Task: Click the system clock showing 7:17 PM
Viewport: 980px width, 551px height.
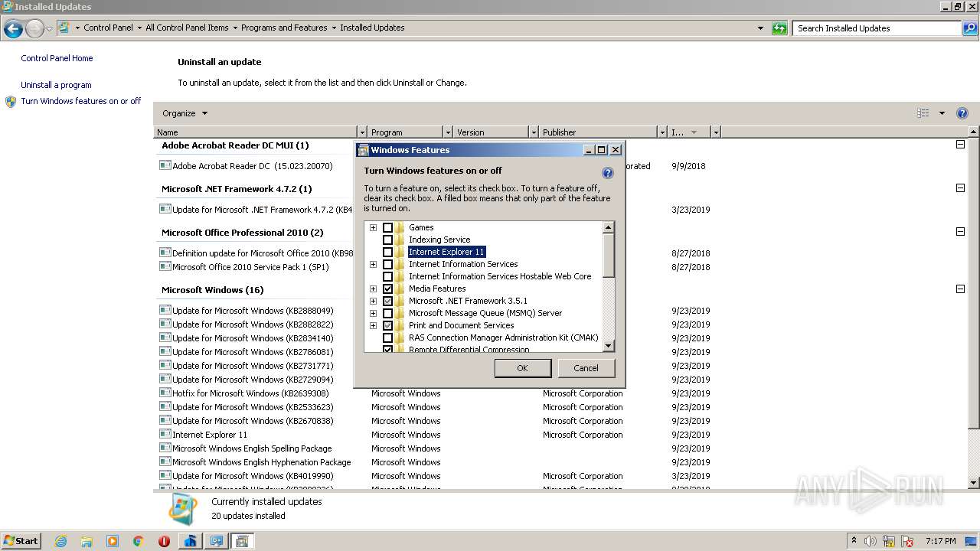Action: point(941,541)
